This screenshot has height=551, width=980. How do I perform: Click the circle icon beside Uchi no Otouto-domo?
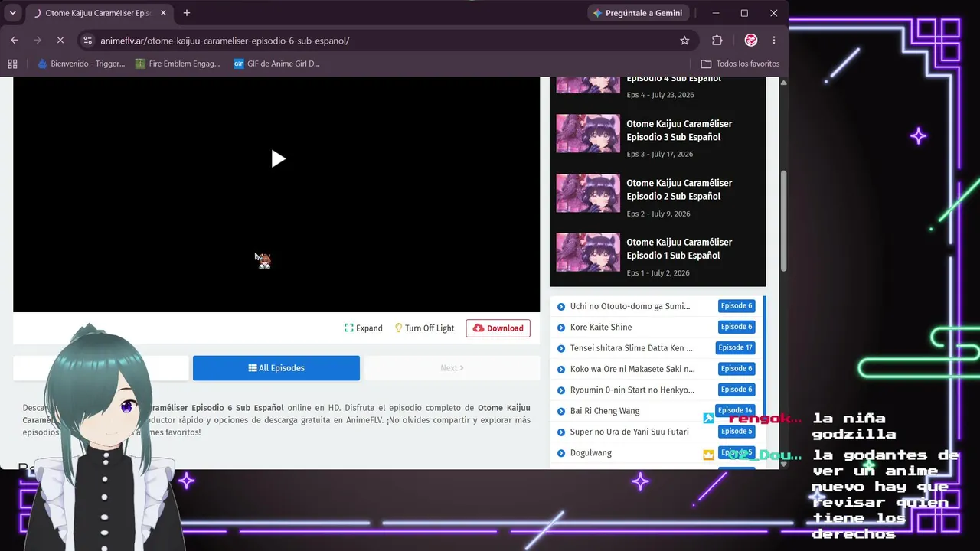point(561,307)
